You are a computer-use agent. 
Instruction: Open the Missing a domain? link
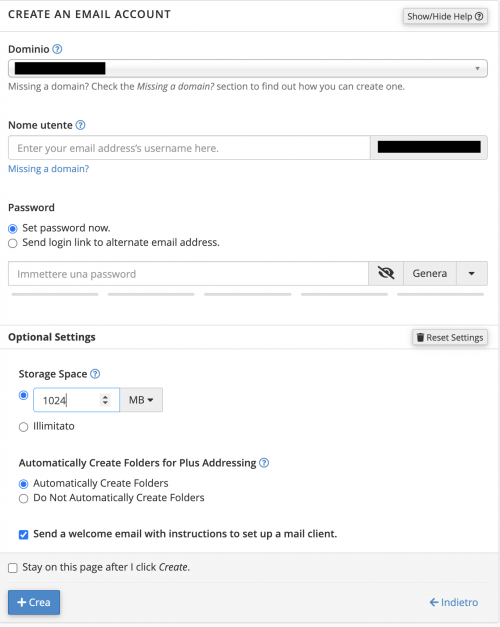pyautogui.click(x=49, y=169)
